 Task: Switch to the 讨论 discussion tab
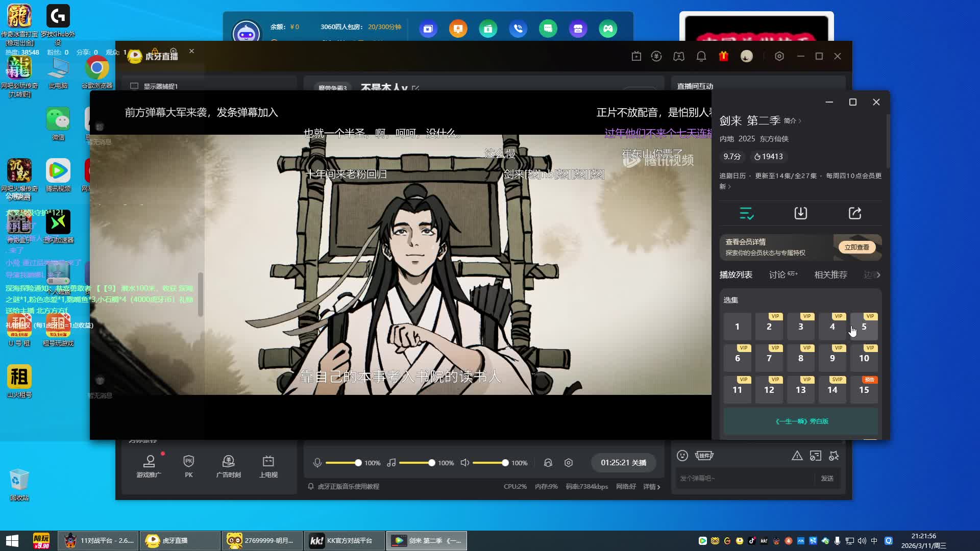click(x=778, y=275)
